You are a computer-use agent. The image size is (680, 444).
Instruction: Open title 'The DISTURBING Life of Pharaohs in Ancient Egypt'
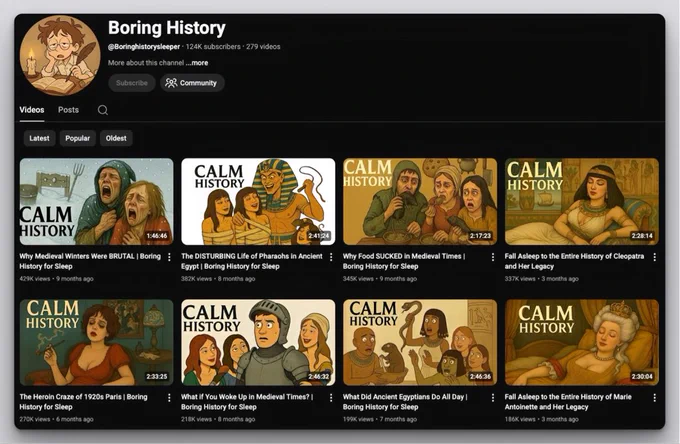pyautogui.click(x=252, y=261)
